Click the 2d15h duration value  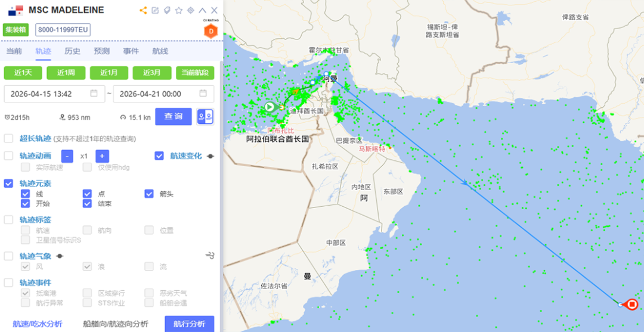pos(20,118)
